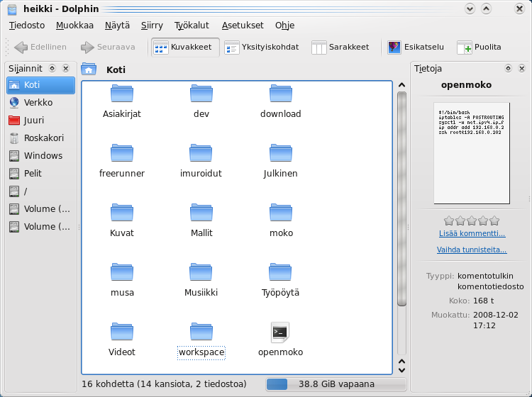
Task: Switch to Yksityiskohdat details view
Action: [262, 47]
